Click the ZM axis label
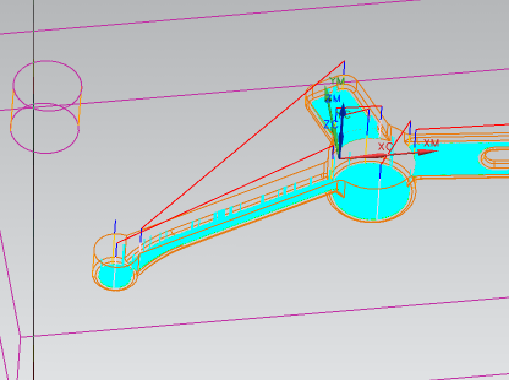512x384 pixels. tap(332, 98)
